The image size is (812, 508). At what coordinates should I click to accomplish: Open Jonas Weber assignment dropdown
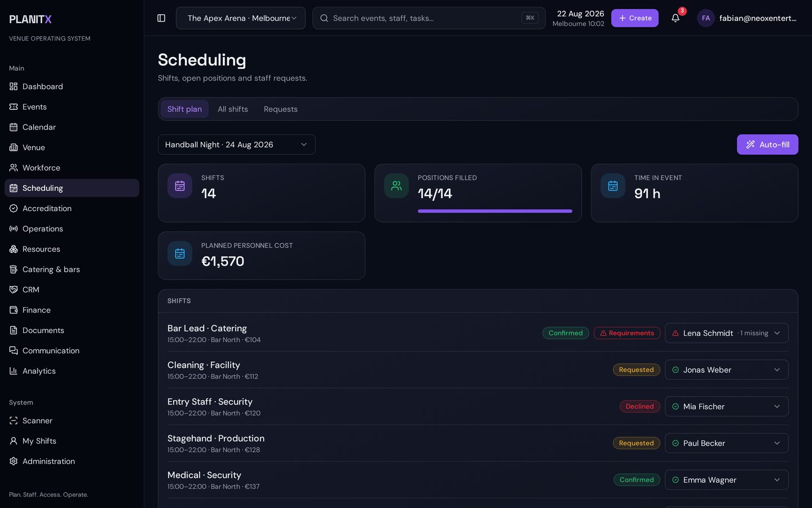(727, 370)
